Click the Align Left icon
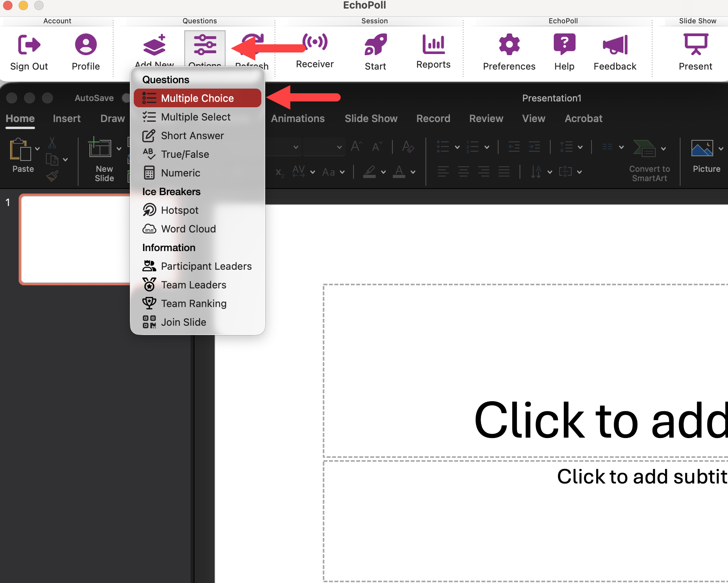The image size is (728, 583). [x=443, y=171]
